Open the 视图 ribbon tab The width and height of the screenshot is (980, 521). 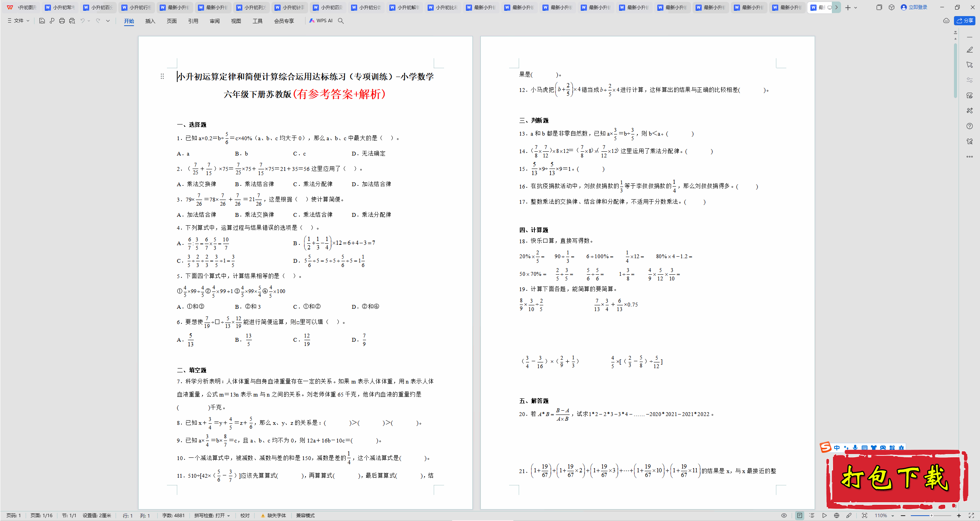click(x=236, y=21)
